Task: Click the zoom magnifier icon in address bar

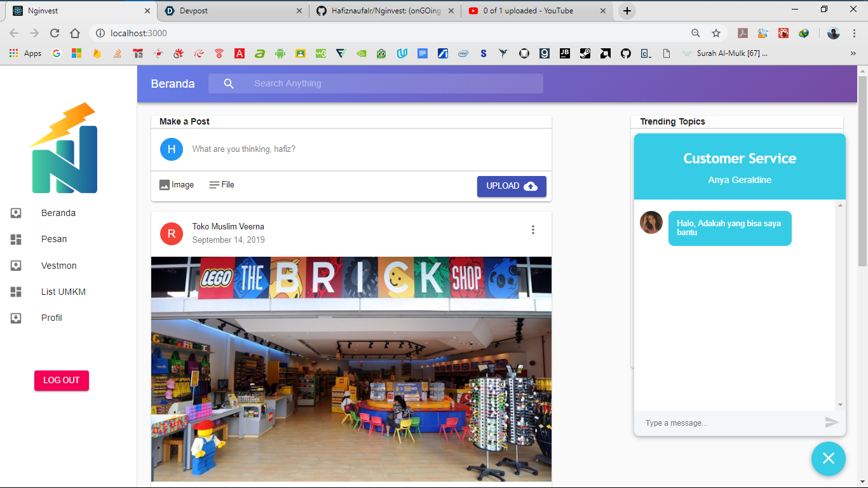Action: 696,33
